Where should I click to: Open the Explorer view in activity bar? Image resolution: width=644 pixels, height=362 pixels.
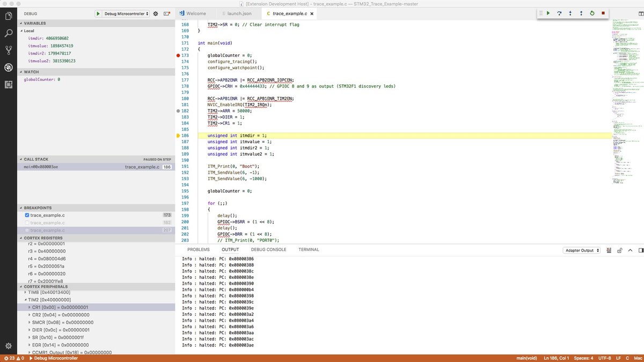tap(9, 16)
